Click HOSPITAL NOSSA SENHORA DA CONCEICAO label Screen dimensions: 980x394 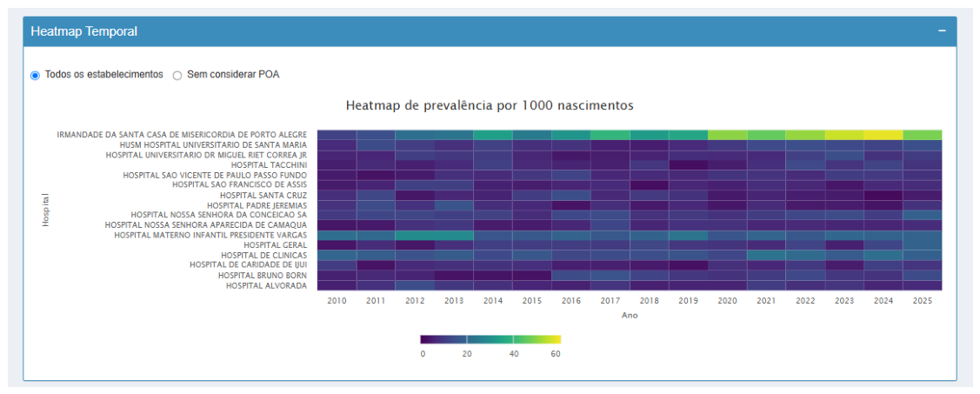219,215
